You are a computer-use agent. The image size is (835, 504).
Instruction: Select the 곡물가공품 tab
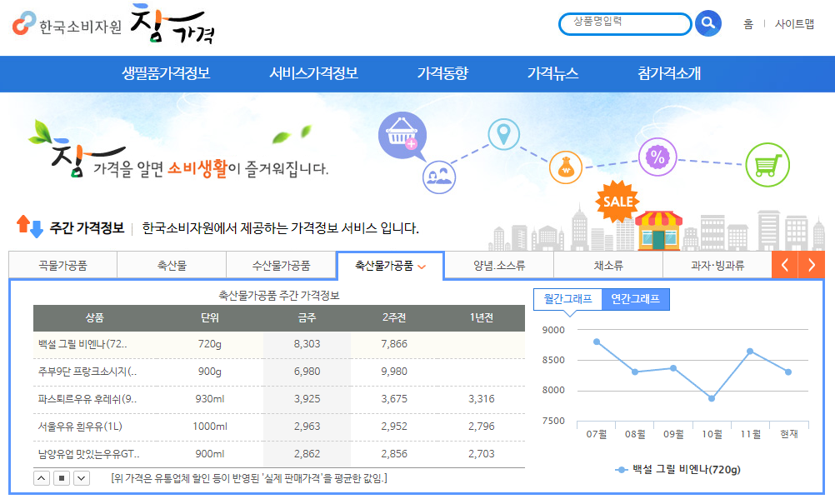click(62, 265)
